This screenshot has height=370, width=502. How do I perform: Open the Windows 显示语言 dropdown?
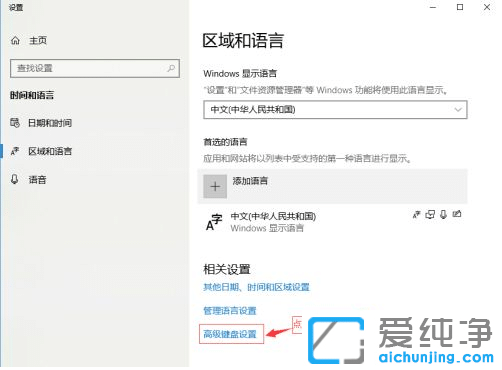pyautogui.click(x=335, y=110)
